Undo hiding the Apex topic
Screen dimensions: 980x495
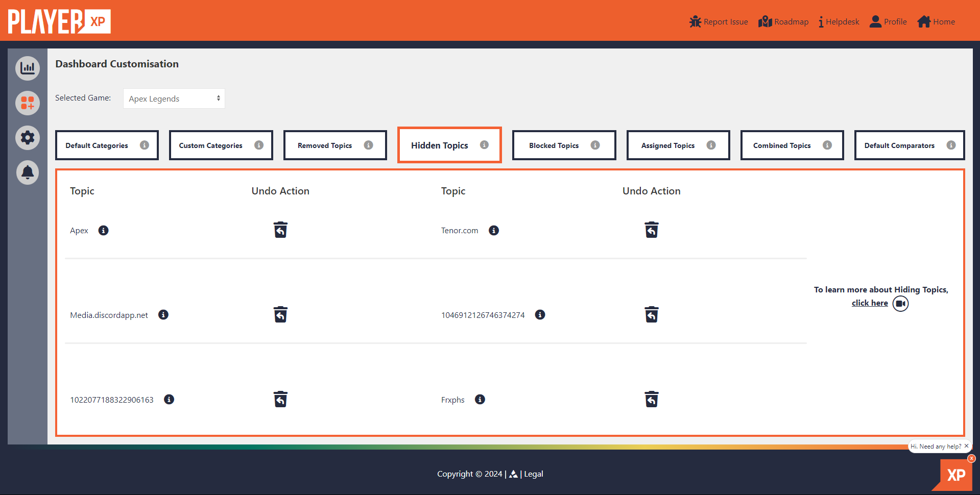[280, 230]
